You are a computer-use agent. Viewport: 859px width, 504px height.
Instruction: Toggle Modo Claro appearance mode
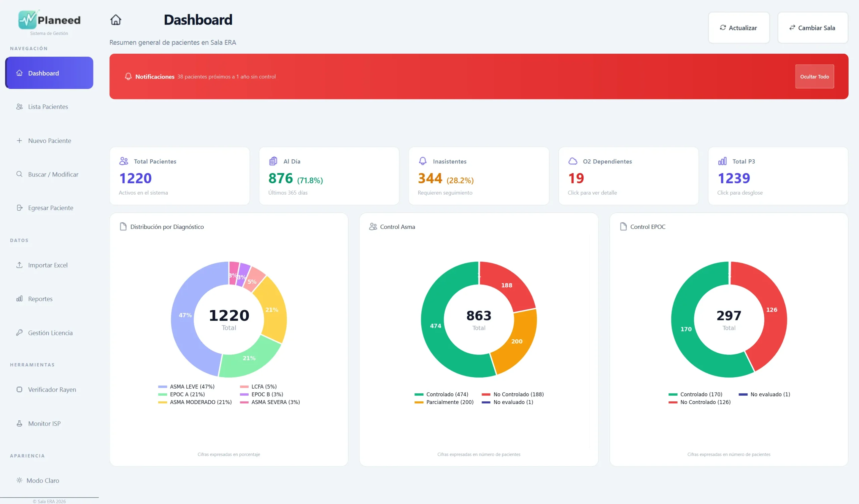(x=49, y=481)
